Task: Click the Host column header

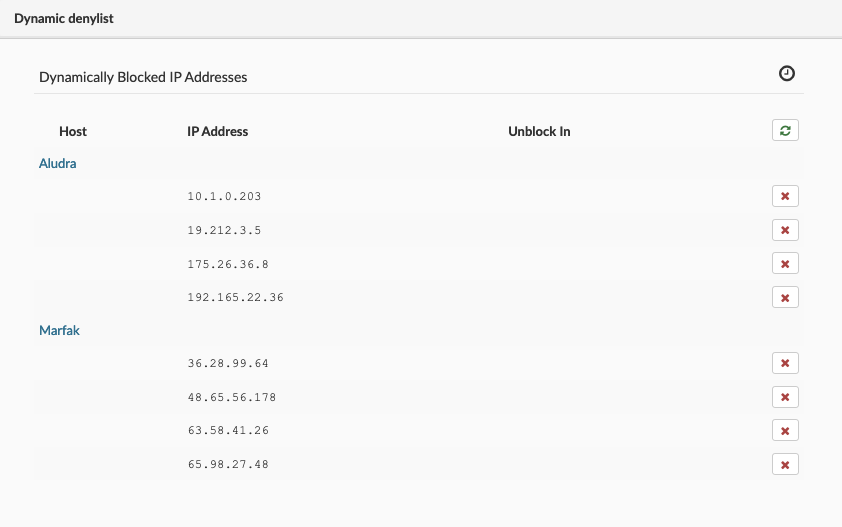Action: (x=73, y=131)
